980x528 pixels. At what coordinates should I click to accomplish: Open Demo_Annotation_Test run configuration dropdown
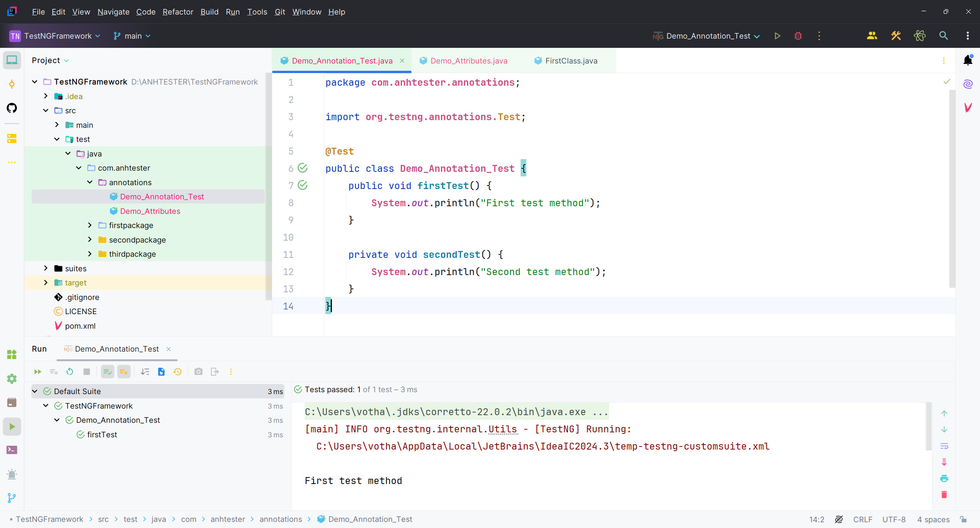706,36
